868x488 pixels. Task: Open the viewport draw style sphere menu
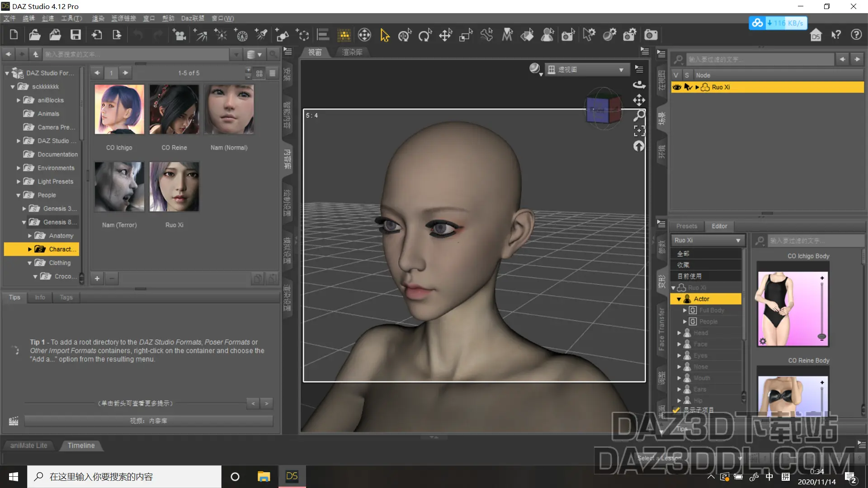(x=536, y=69)
